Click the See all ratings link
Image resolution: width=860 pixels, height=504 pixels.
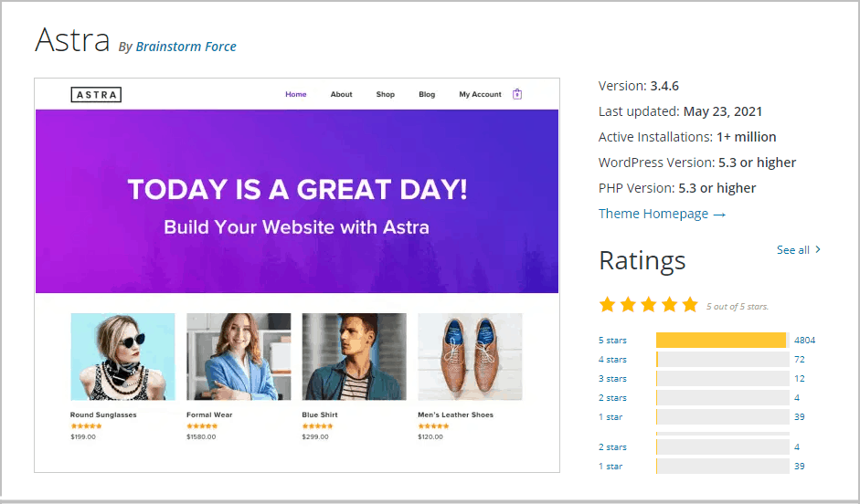[793, 250]
